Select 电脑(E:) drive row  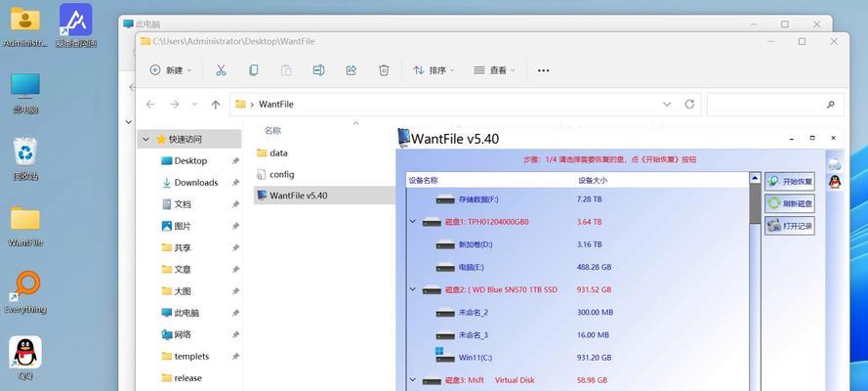[577, 267]
